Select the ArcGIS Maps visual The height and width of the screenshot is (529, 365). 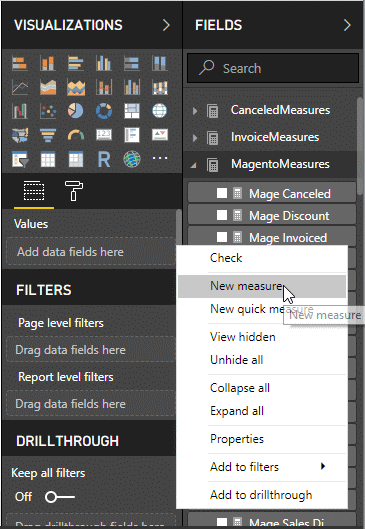pos(132,159)
